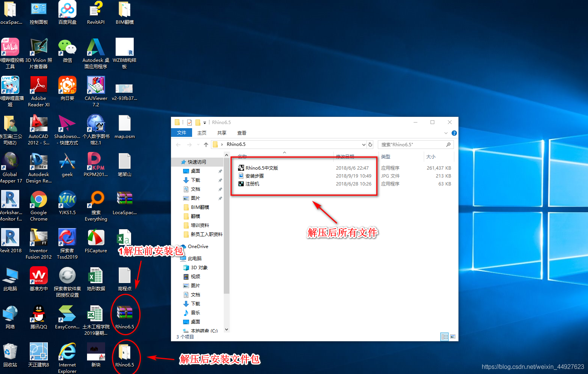Screen dimensions: 588x374
Task: Launch FSCapture from the desktop
Action: [x=96, y=241]
